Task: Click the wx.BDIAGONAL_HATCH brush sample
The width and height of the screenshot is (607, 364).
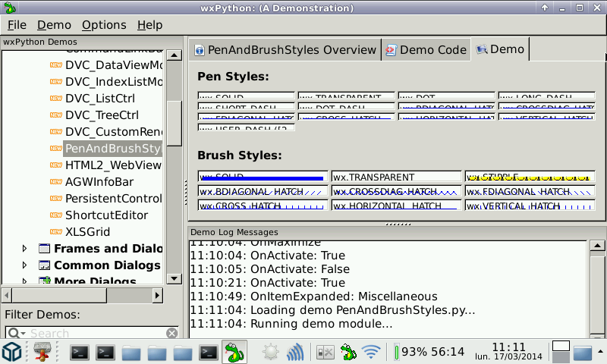Action: (263, 190)
